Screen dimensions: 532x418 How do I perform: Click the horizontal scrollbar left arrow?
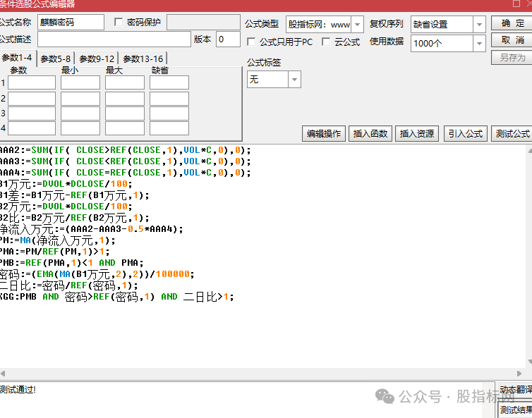(x=3, y=374)
